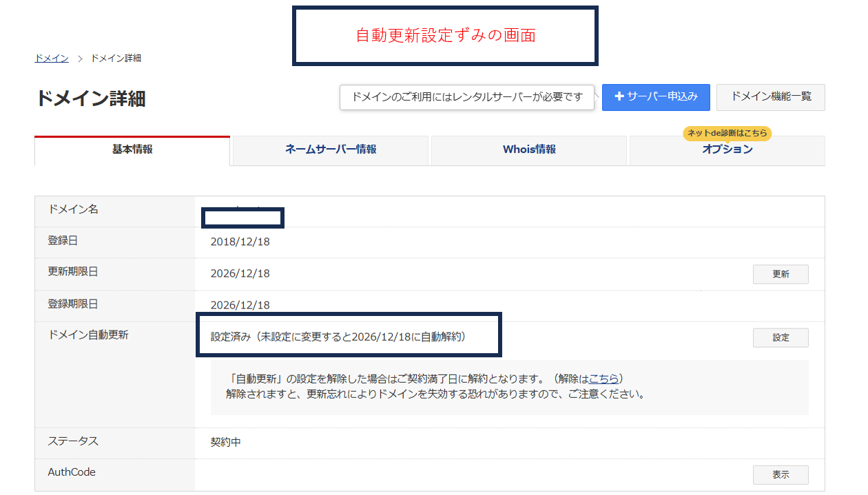Select the オプション tab
Image resolution: width=868 pixels, height=495 pixels.
(727, 150)
